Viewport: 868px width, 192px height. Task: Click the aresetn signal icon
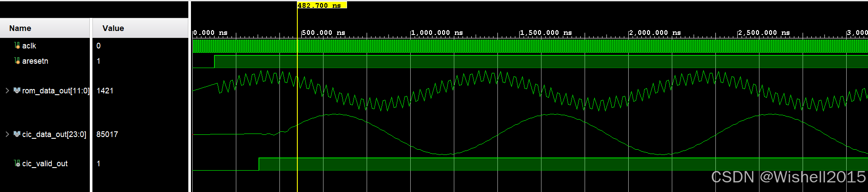tap(17, 61)
